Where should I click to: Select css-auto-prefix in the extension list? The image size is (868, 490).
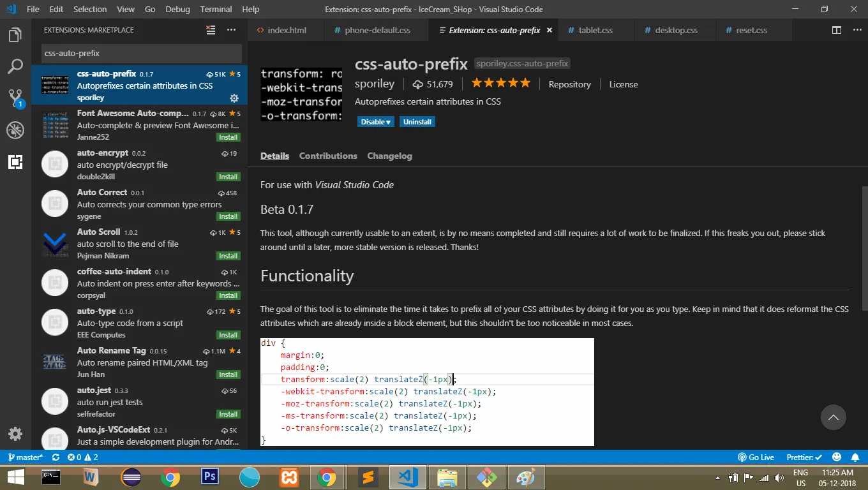(140, 85)
